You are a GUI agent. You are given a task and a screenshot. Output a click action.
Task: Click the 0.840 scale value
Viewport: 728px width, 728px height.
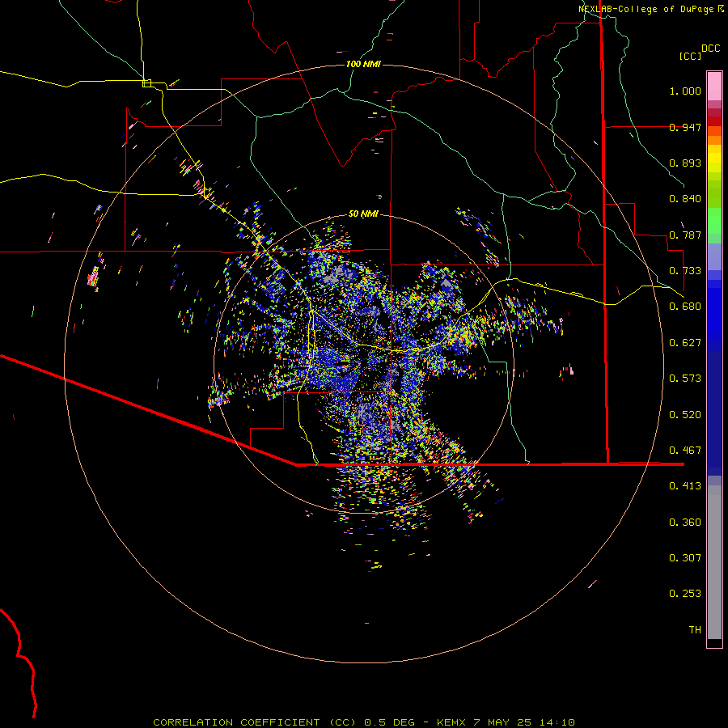(685, 199)
